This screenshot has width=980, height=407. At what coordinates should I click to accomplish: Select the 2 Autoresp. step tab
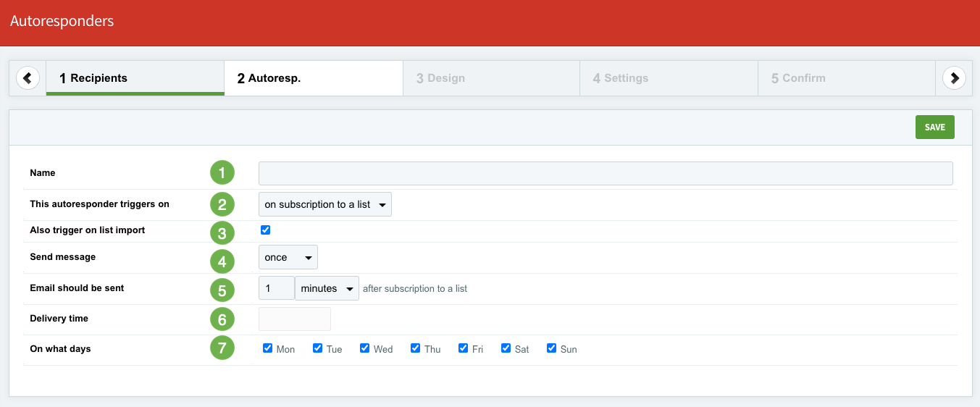coord(314,78)
